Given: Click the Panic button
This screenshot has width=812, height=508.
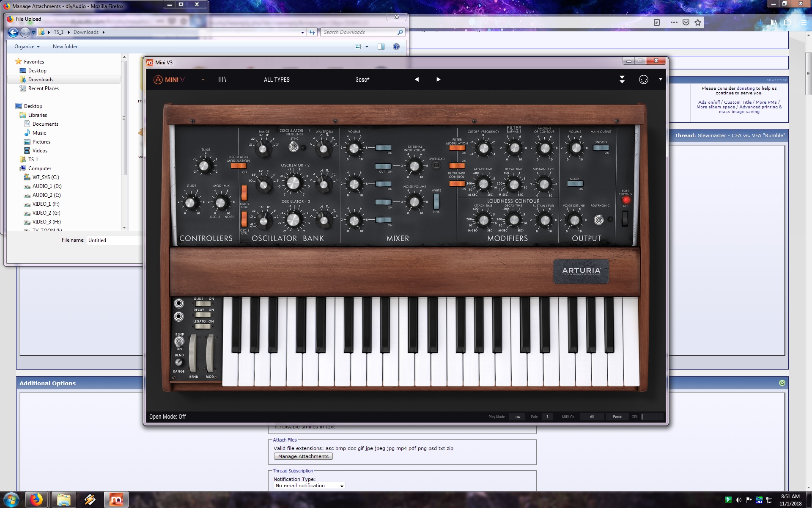Looking at the screenshot, I should [617, 417].
